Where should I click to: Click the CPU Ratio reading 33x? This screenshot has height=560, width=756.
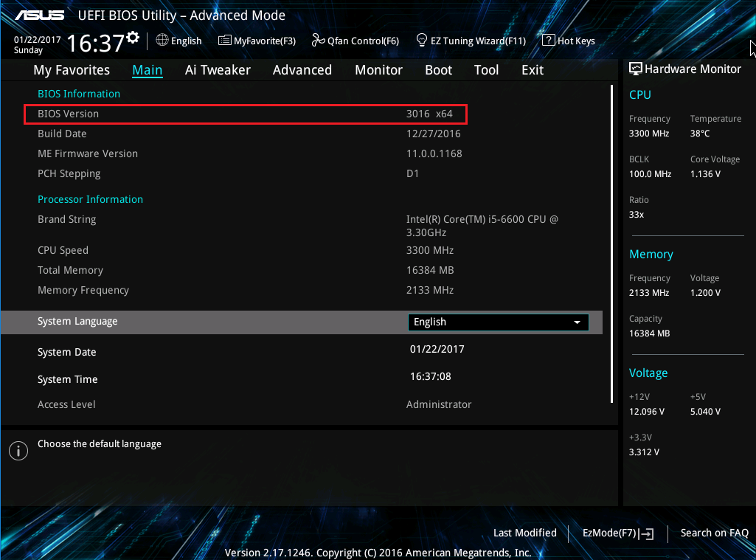[637, 215]
